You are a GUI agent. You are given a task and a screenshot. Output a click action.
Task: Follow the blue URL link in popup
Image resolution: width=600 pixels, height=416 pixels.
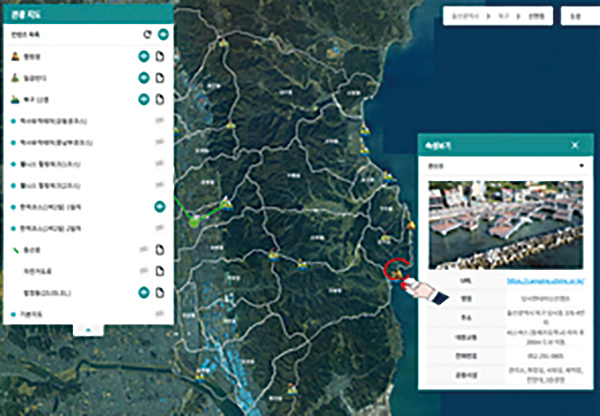point(545,281)
